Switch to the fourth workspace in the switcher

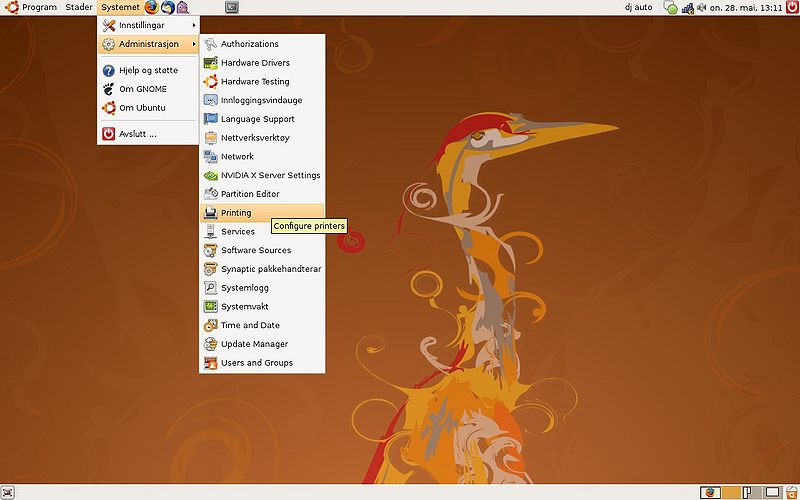pos(772,492)
